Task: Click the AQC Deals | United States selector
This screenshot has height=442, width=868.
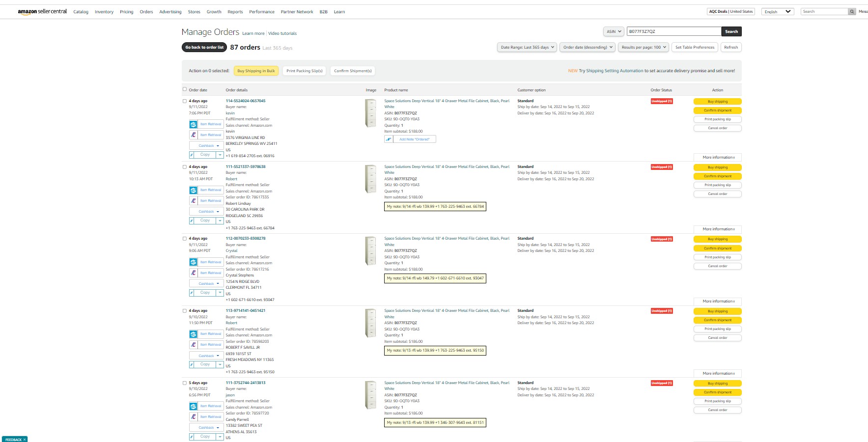Action: pos(731,11)
